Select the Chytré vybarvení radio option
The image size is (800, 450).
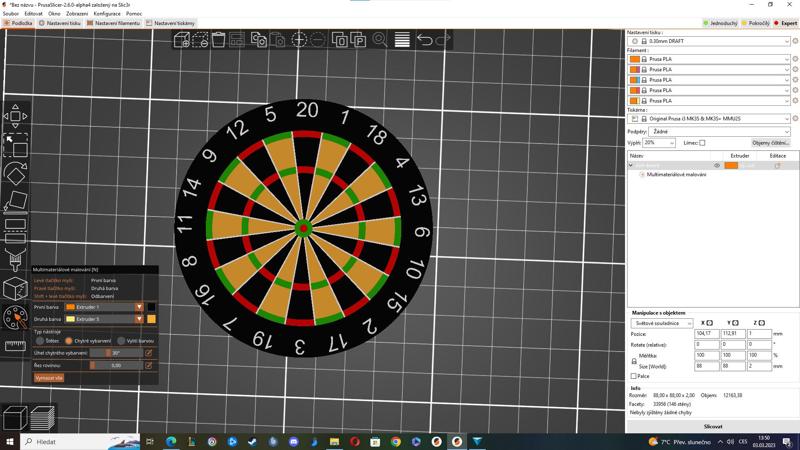[69, 340]
